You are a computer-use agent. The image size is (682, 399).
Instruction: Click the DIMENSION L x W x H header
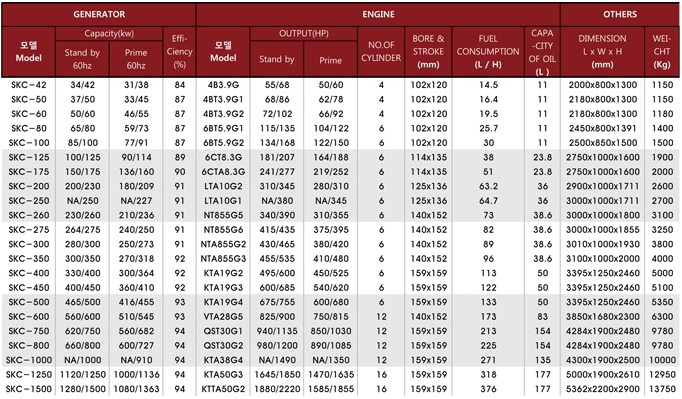(x=602, y=52)
